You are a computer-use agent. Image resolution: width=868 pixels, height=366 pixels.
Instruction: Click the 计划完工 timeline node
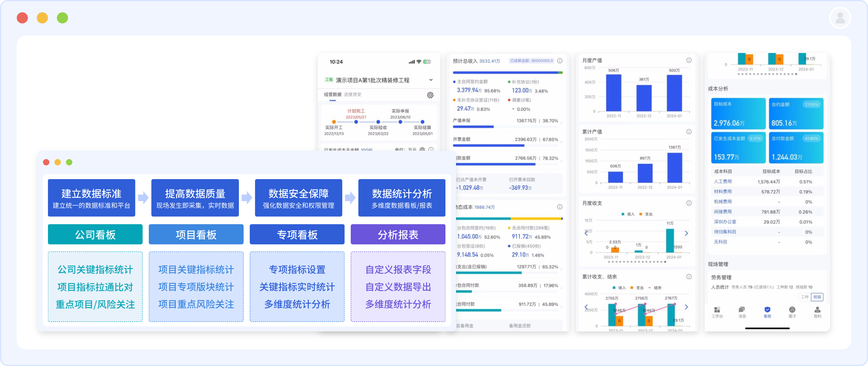coord(356,122)
